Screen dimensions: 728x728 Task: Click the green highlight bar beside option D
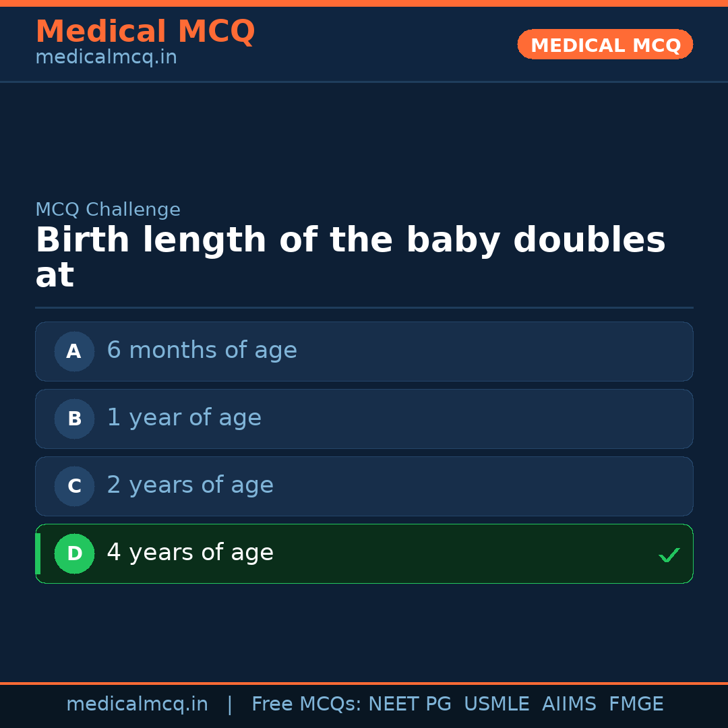(x=38, y=553)
